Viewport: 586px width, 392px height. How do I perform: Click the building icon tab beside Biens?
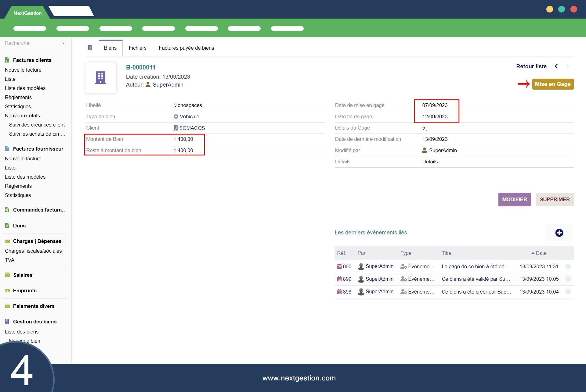point(90,48)
